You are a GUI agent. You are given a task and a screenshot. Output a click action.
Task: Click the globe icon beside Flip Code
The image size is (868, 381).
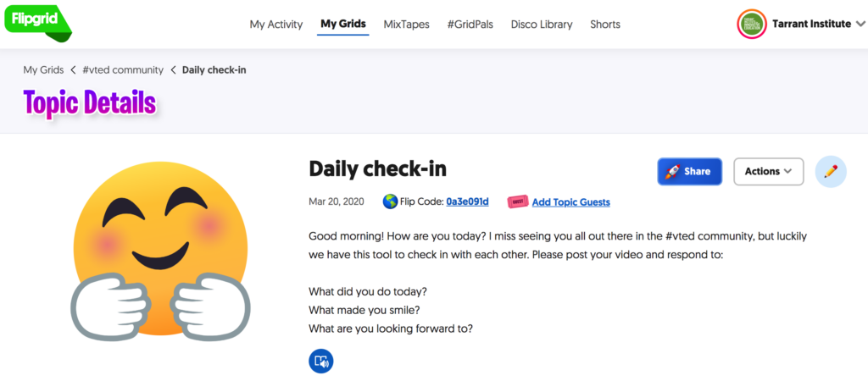pyautogui.click(x=390, y=202)
